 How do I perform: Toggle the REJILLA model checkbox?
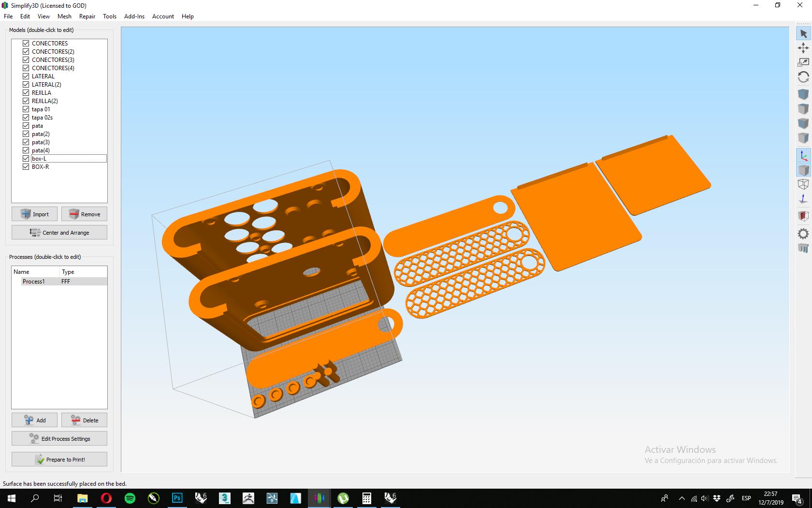point(26,92)
